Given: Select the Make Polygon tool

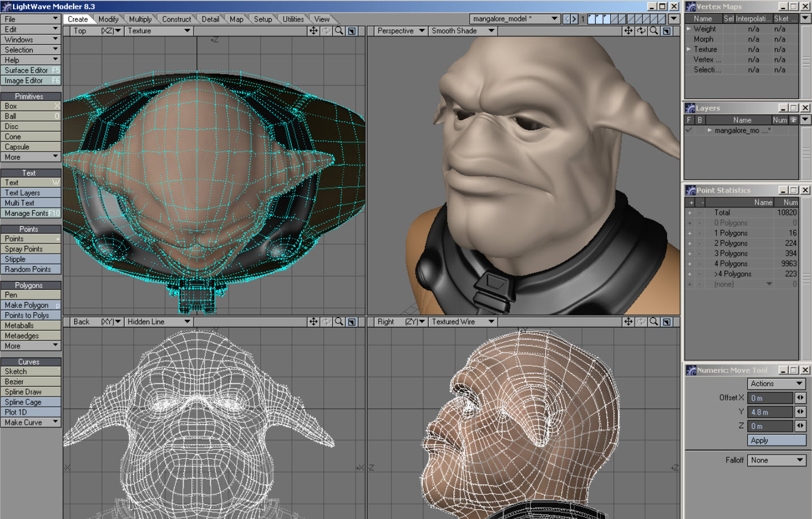Looking at the screenshot, I should coord(31,305).
